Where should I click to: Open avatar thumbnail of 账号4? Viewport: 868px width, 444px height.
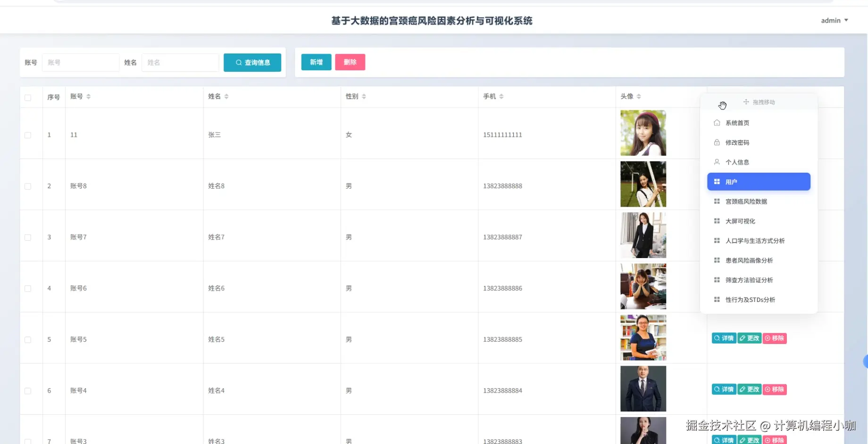click(x=643, y=389)
